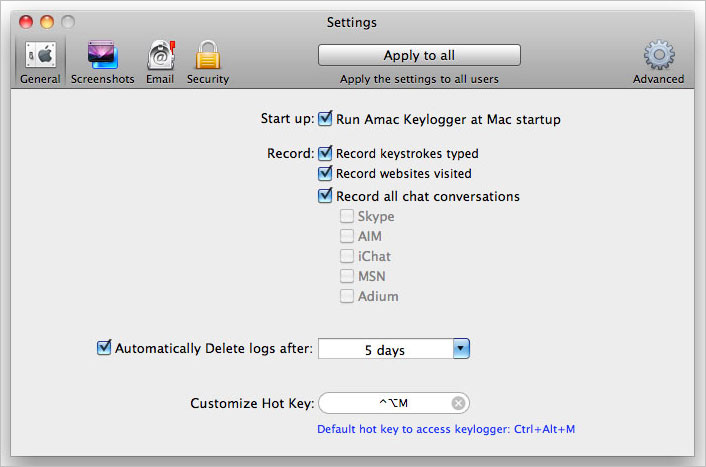Toggle Record keystrokes typed checkbox
Screen dimensions: 706x467
[325, 153]
